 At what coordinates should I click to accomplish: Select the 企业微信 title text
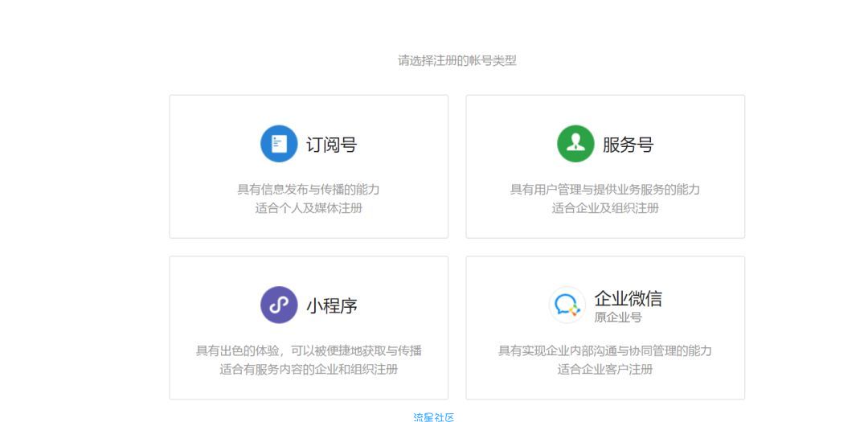[628, 298]
